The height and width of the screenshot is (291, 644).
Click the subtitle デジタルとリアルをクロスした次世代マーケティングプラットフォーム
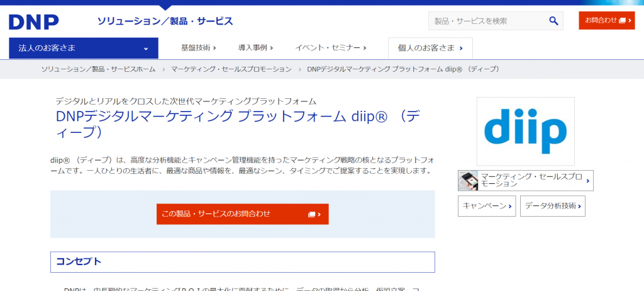coord(186,101)
